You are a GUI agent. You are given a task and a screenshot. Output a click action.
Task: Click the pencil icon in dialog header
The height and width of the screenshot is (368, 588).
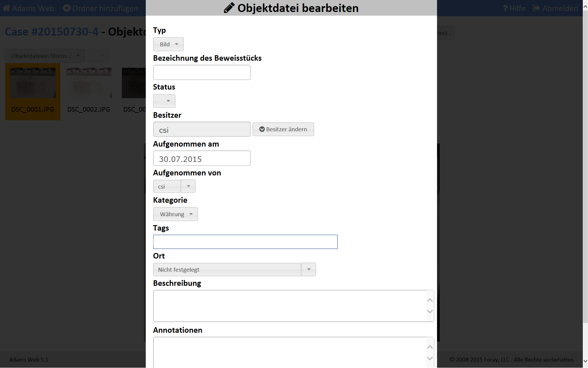229,8
